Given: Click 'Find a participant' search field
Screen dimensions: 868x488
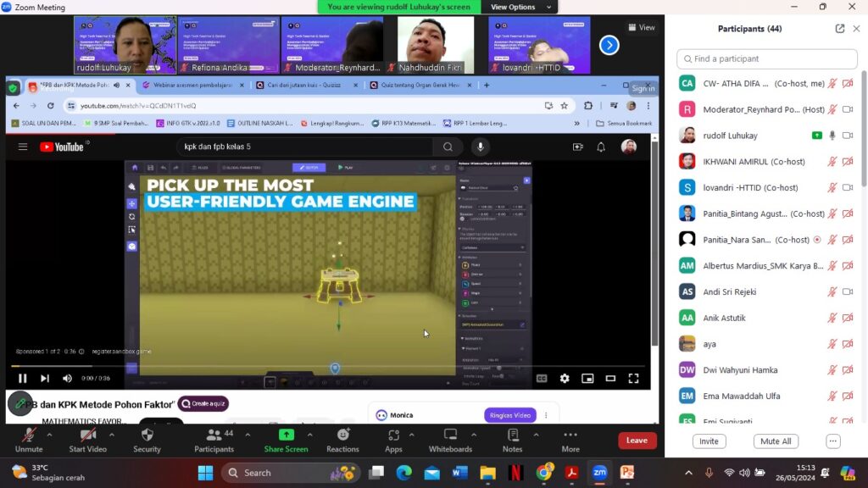Looking at the screenshot, I should 767,58.
